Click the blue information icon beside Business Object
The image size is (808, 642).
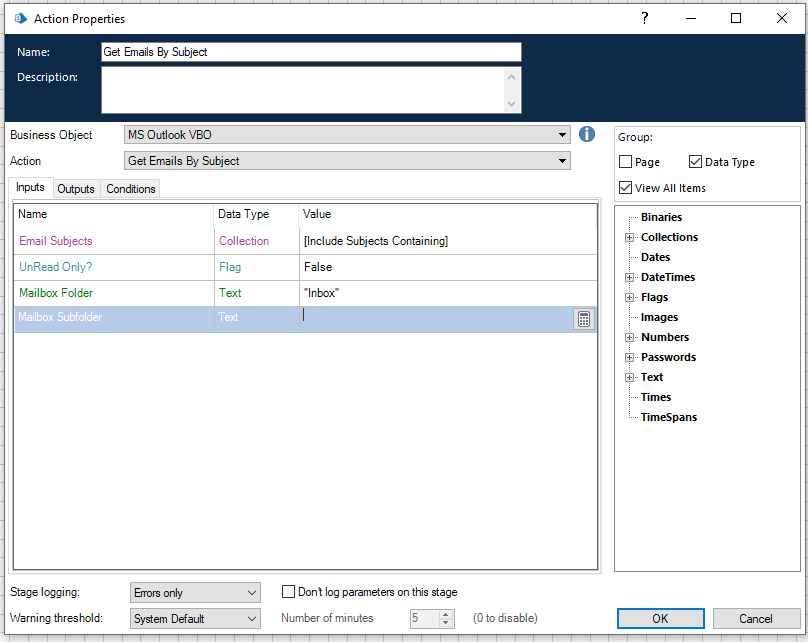point(587,135)
